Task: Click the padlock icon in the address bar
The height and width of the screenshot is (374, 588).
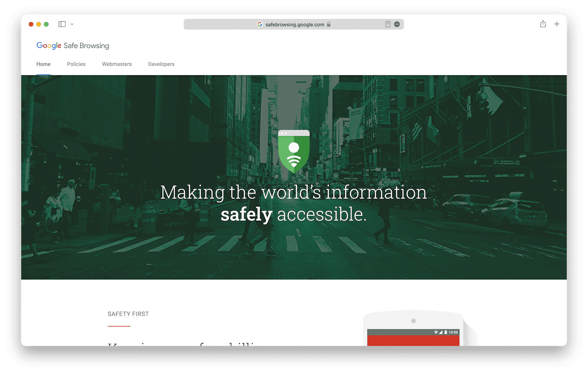Action: (329, 24)
